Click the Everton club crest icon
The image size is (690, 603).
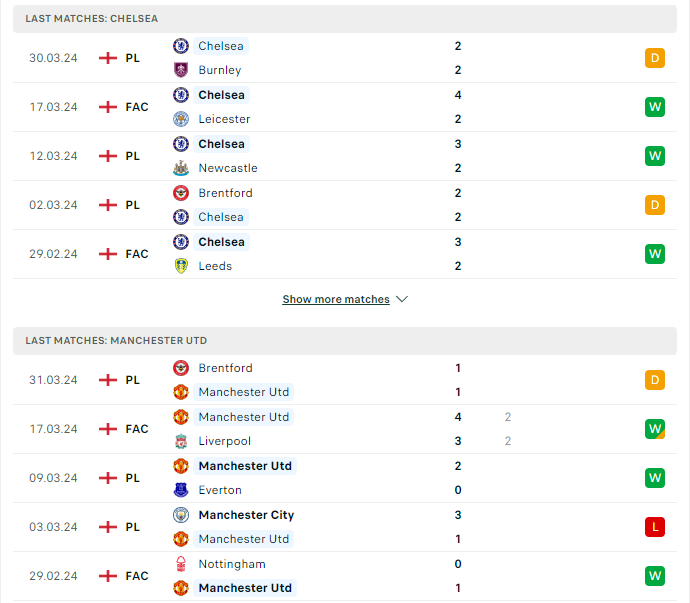coord(181,490)
